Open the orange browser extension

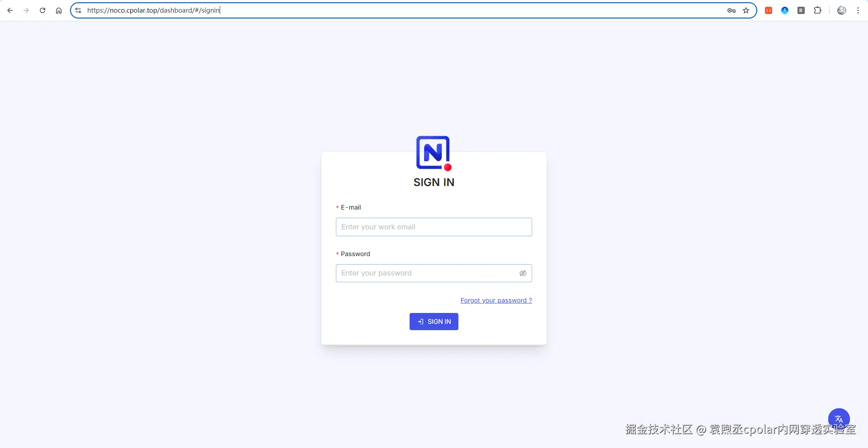click(x=769, y=10)
